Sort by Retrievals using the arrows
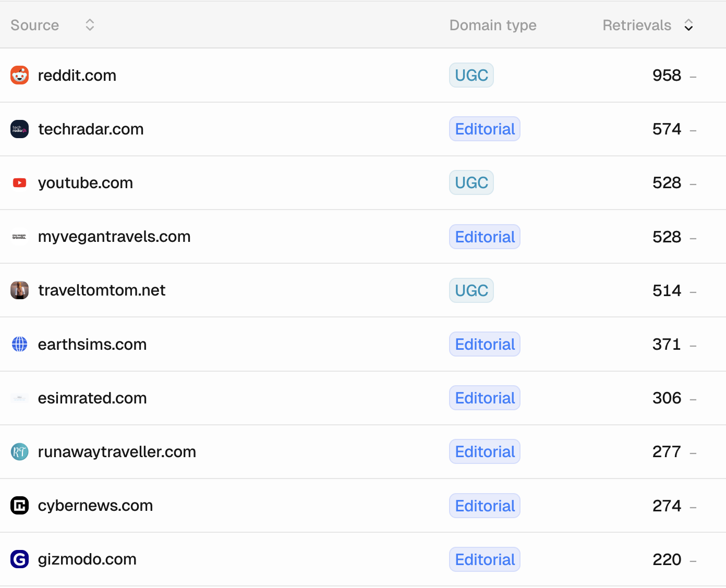726x588 pixels. pyautogui.click(x=688, y=25)
